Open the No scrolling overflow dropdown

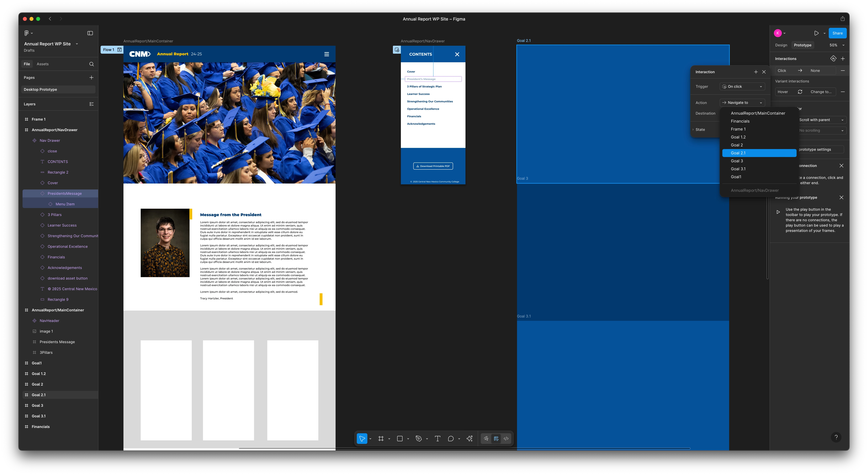pos(822,131)
